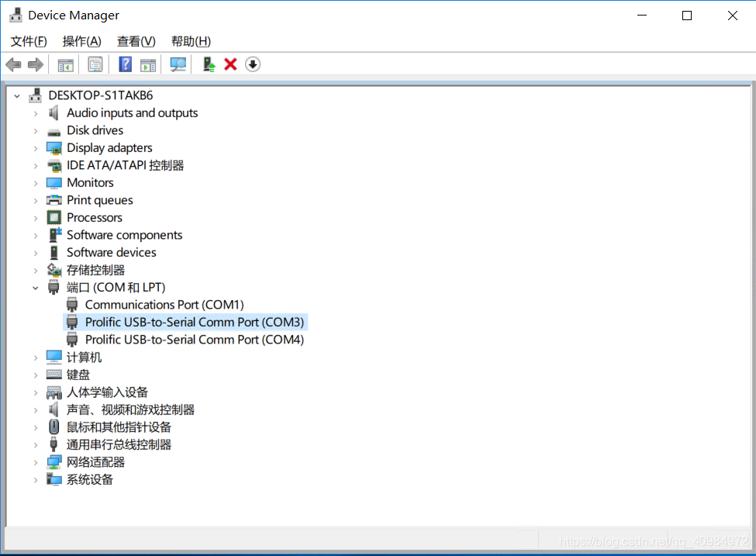
Task: Expand the 计算机 node
Action: coord(36,357)
